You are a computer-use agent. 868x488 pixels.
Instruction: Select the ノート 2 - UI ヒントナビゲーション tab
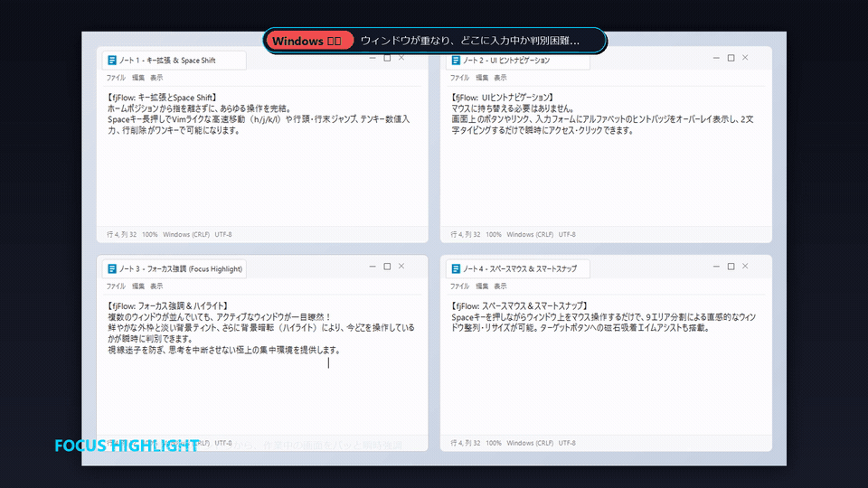click(517, 61)
